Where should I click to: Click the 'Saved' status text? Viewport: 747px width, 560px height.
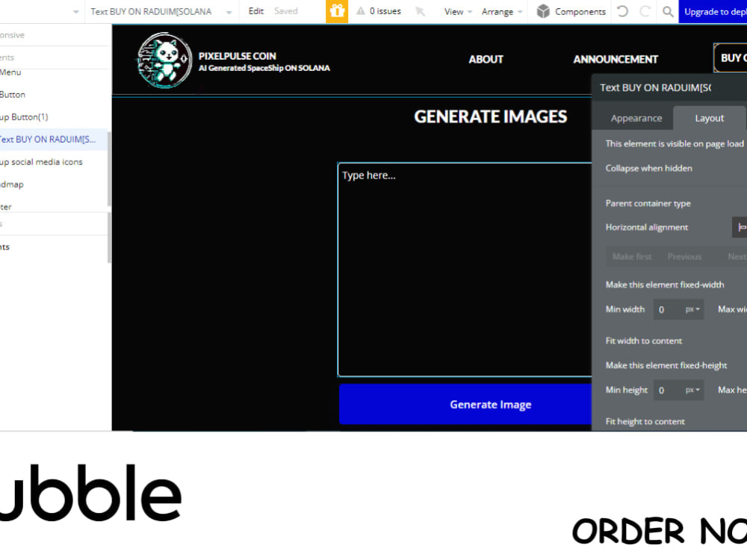pyautogui.click(x=286, y=11)
